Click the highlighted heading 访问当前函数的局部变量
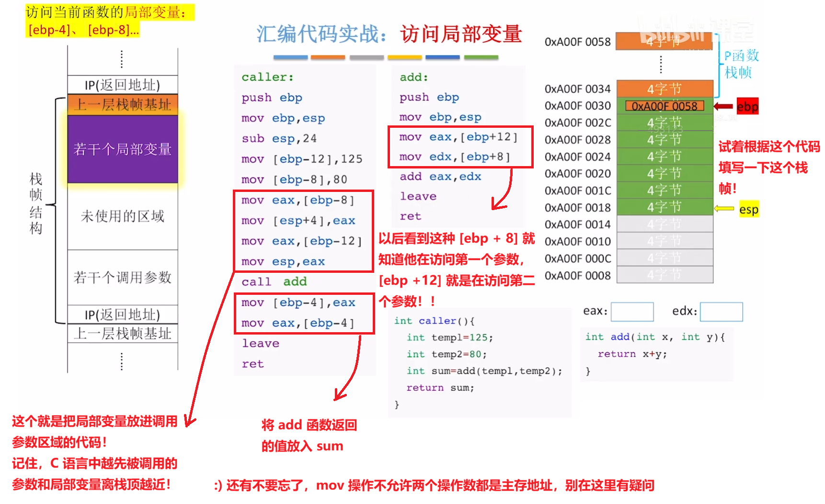 [x=105, y=12]
